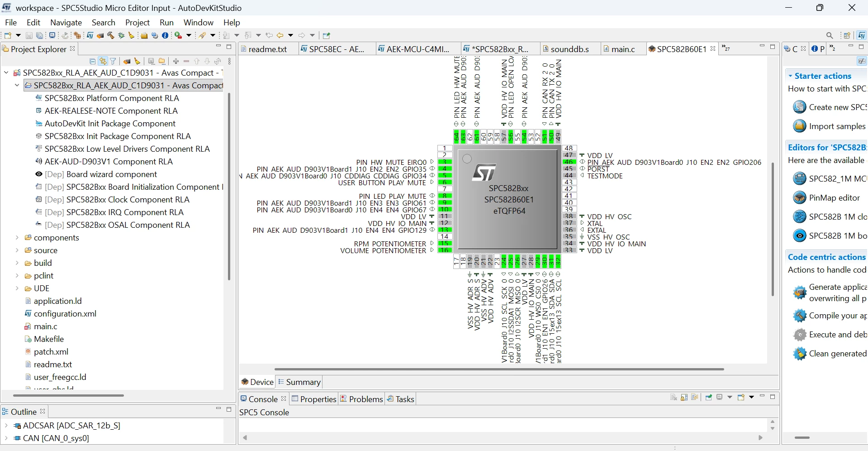Screen dimensions: 868x451
Task: Click the ST logo icon in main toolbar
Action: pos(90,35)
